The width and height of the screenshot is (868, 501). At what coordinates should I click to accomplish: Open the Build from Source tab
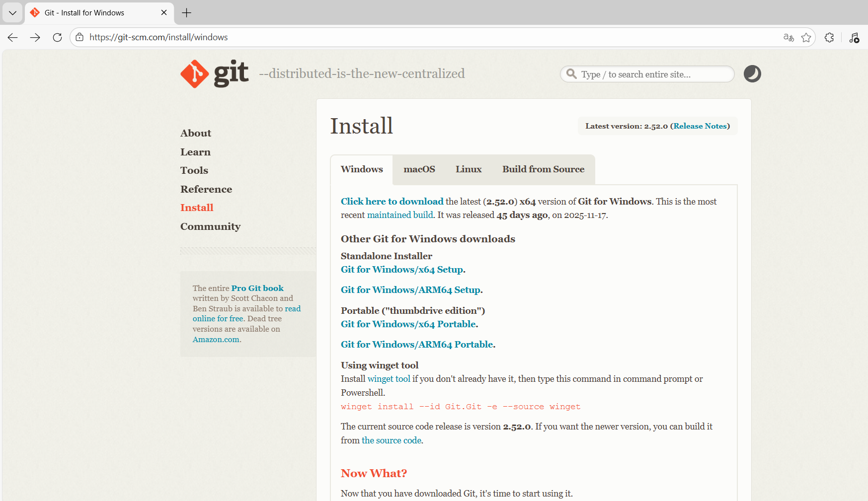click(543, 169)
